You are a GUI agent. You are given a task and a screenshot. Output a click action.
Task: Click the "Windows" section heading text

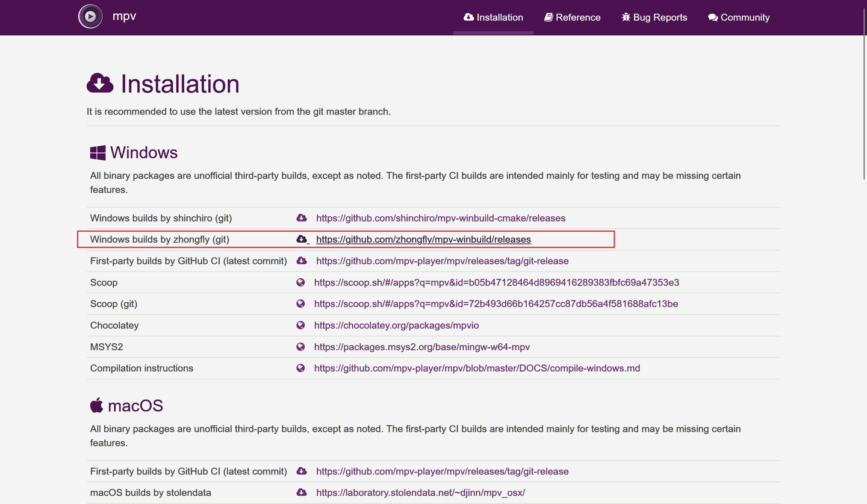tap(144, 152)
